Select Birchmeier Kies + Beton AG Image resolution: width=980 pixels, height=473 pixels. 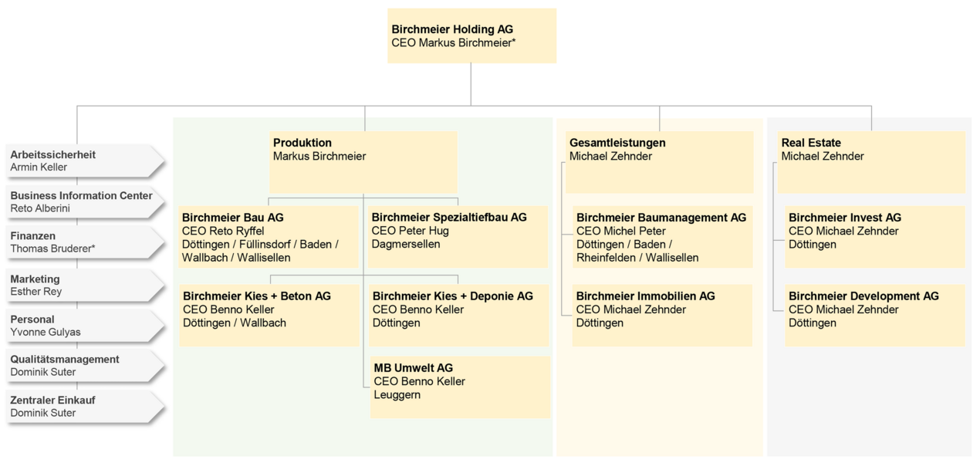pos(269,315)
